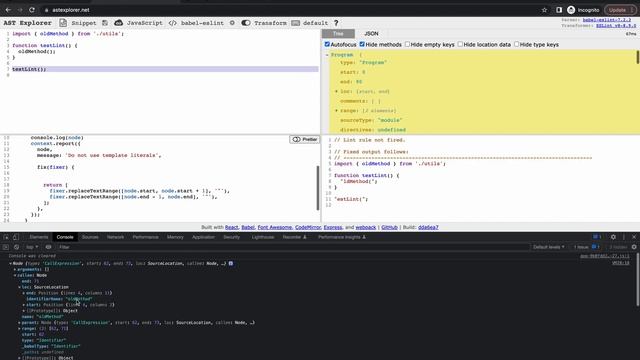The height and width of the screenshot is (360, 640).
Task: Open DevTools settings gear icon
Action: (x=613, y=237)
